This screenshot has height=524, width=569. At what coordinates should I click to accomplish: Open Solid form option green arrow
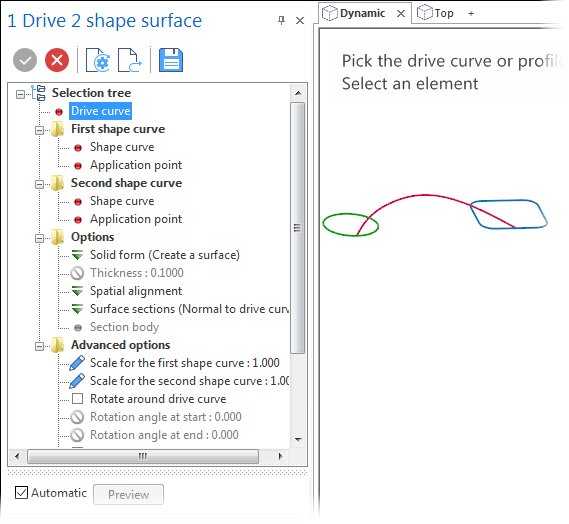point(77,255)
